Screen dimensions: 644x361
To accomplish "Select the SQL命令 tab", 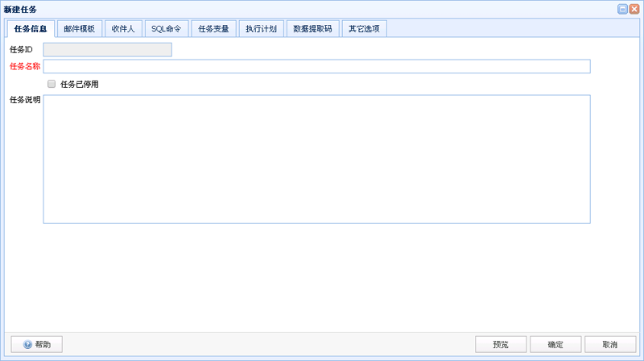I will 167,28.
